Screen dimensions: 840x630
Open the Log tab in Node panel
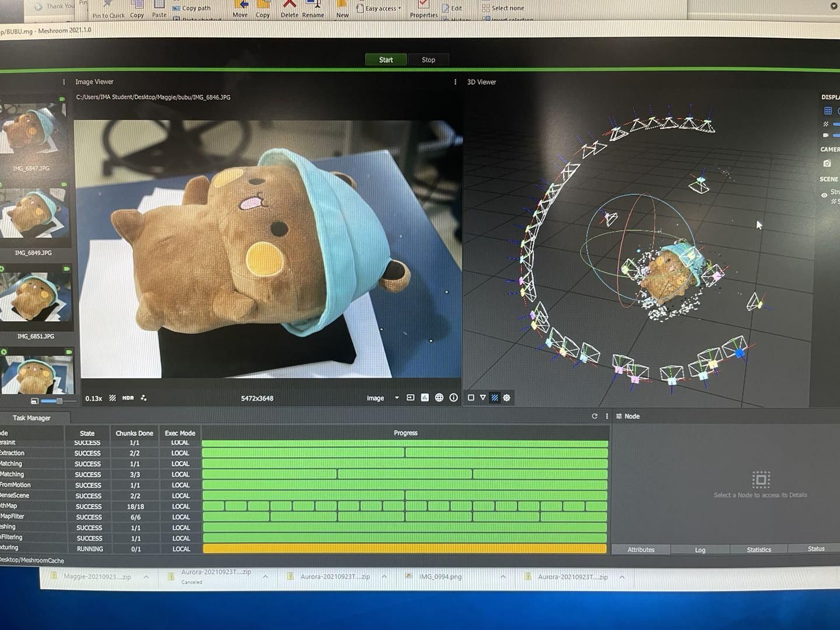click(x=700, y=549)
